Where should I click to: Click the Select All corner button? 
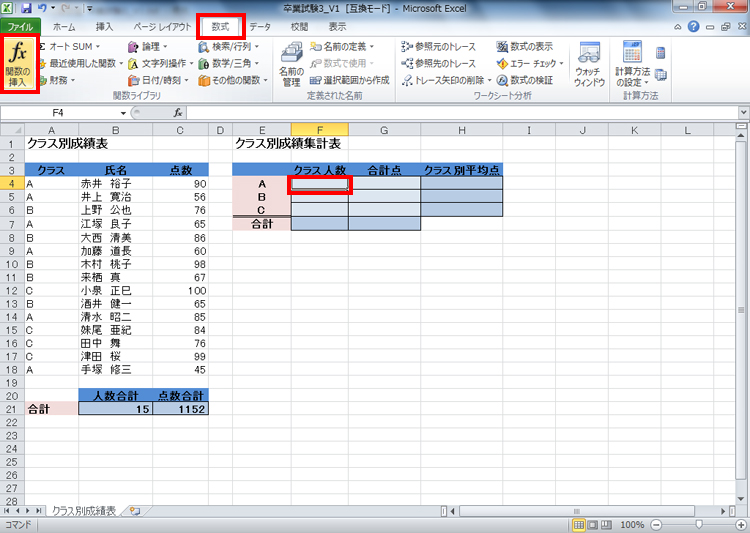[x=12, y=130]
